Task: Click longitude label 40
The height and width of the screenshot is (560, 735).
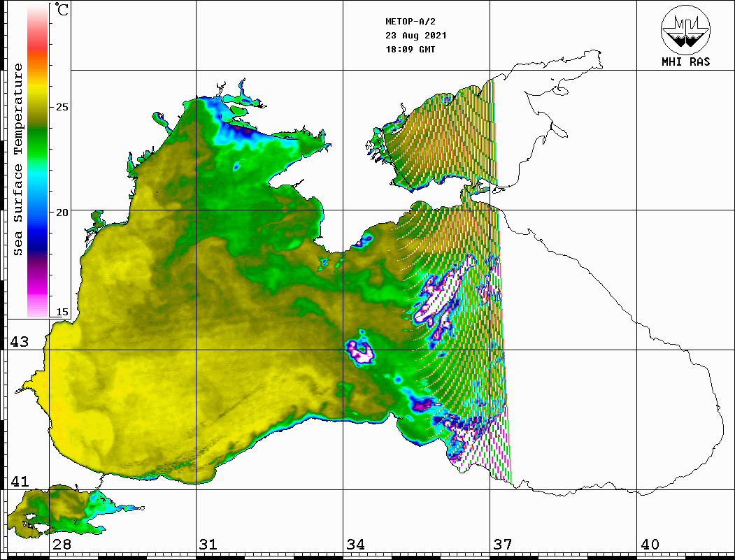Action: pyautogui.click(x=650, y=544)
